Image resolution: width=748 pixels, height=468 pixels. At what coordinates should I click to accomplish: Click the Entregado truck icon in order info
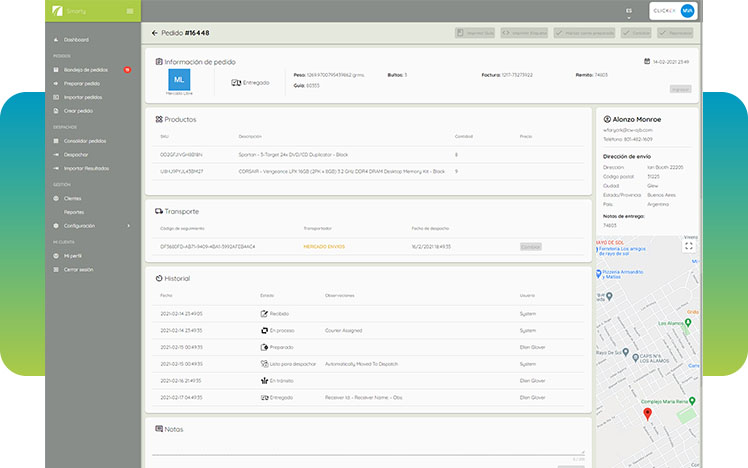236,83
